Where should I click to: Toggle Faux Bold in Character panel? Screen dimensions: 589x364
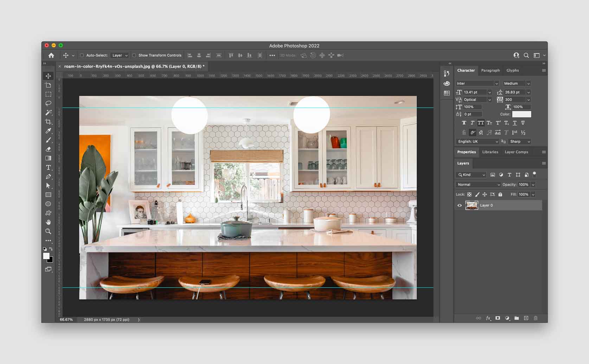coord(464,123)
